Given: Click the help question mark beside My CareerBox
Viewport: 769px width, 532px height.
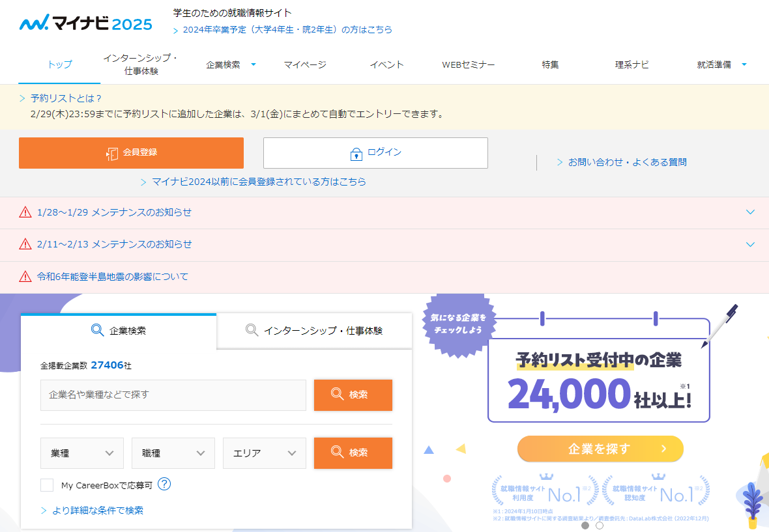Looking at the screenshot, I should [x=164, y=484].
